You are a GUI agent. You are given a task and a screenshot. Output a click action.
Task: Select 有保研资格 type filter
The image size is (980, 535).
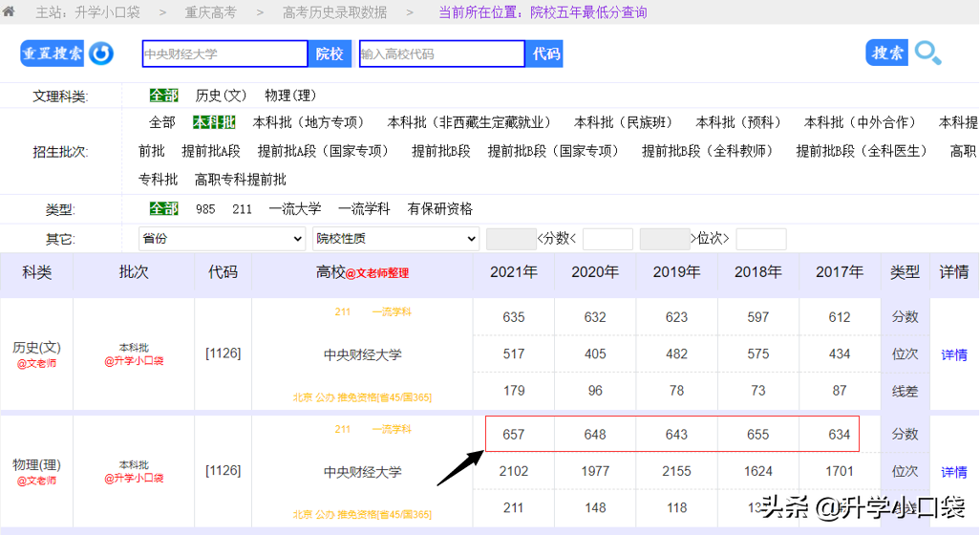(x=440, y=209)
